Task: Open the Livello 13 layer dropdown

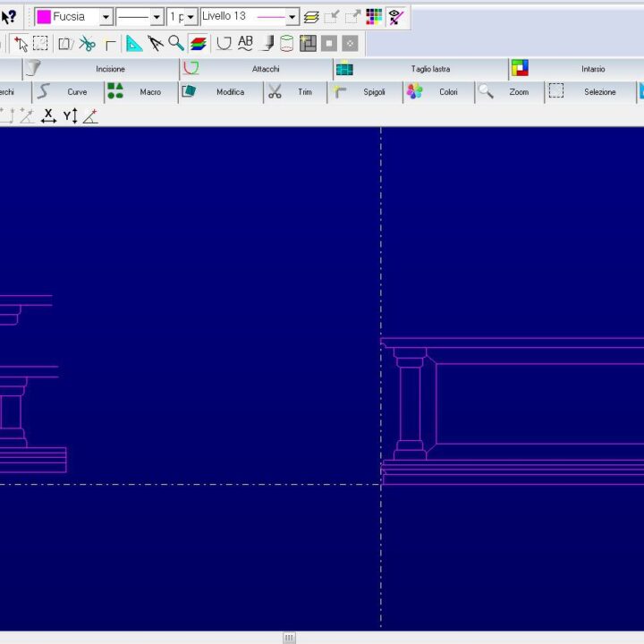Action: click(x=292, y=17)
